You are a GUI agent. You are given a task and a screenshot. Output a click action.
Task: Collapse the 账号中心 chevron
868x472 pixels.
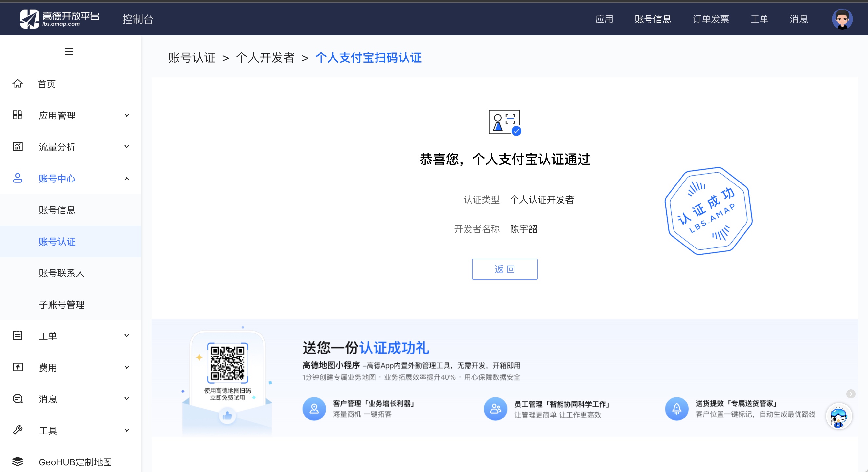point(127,179)
